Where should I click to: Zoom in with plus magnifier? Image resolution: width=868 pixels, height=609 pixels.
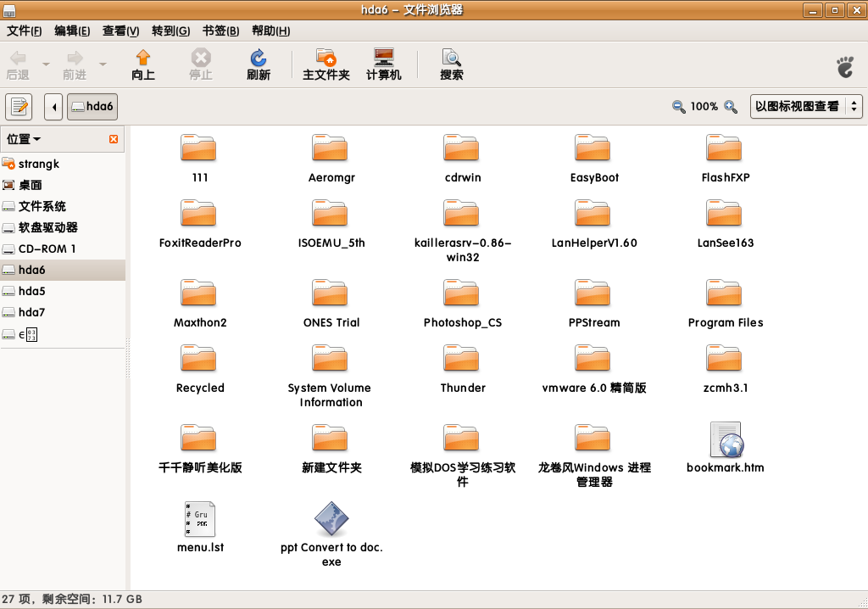pyautogui.click(x=731, y=106)
